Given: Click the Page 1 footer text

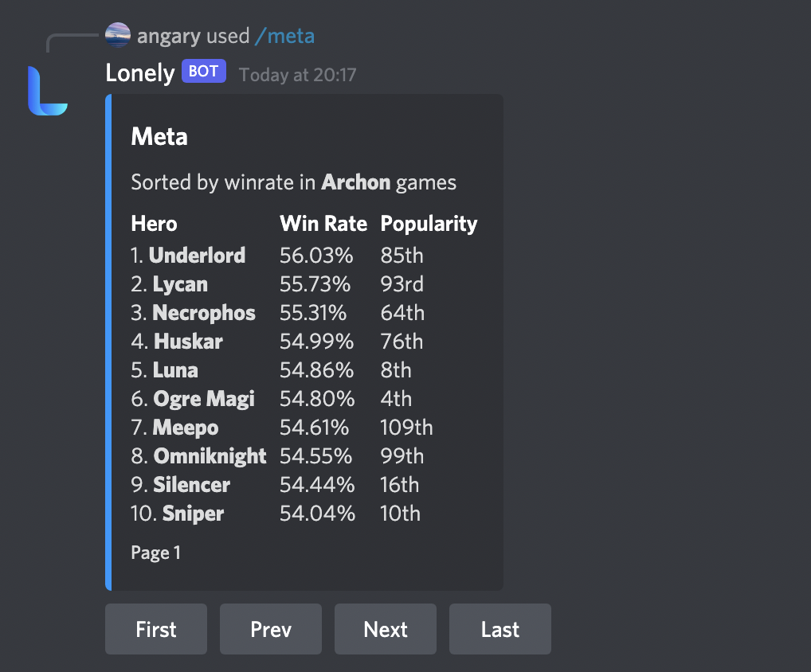Looking at the screenshot, I should point(155,552).
